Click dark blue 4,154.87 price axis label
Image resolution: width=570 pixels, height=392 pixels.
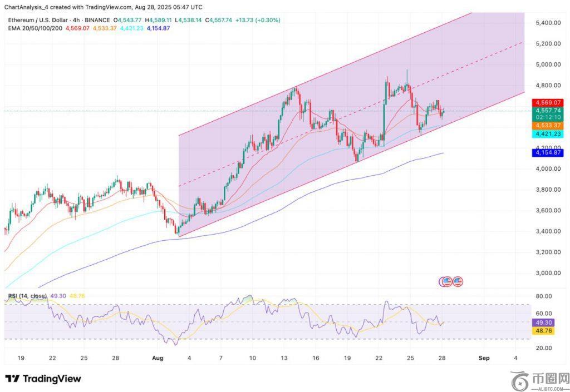click(548, 153)
